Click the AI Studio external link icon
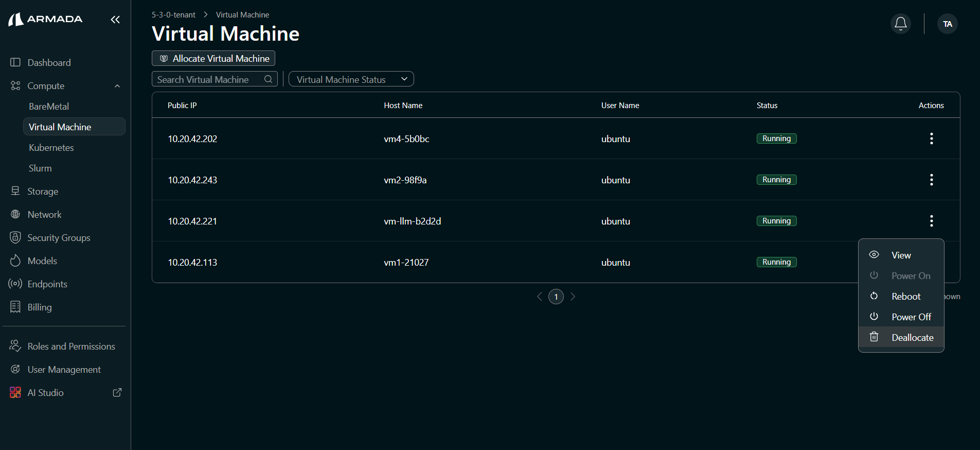Screen dimensions: 980x450 pyautogui.click(x=117, y=392)
